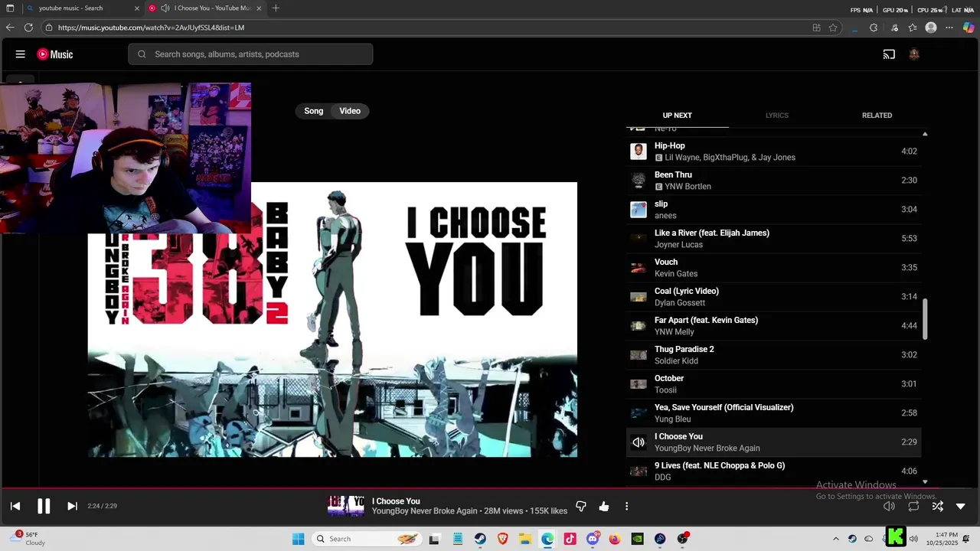Open the browser profile icon

tap(931, 28)
